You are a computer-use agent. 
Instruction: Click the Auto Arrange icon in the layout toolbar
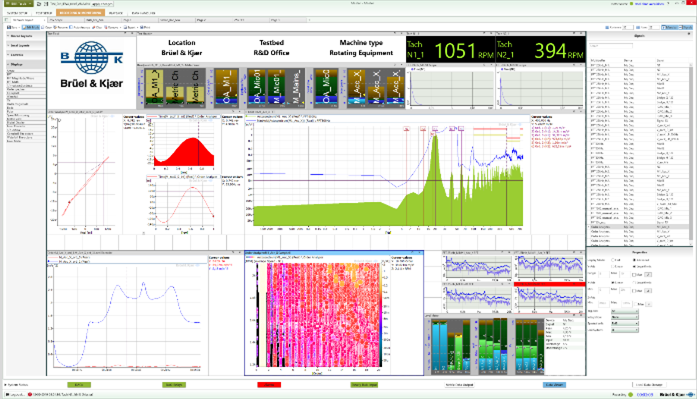[71, 27]
